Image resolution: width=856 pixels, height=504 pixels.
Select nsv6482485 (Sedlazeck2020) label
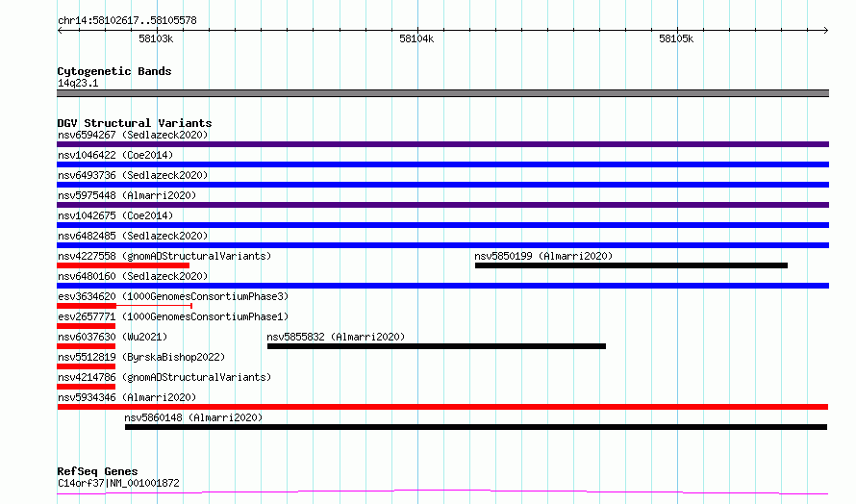tap(133, 236)
